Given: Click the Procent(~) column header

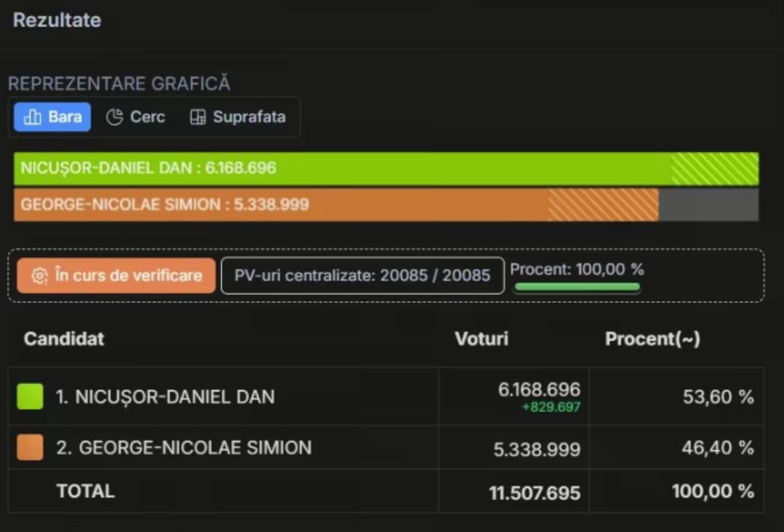Looking at the screenshot, I should click(x=652, y=339).
